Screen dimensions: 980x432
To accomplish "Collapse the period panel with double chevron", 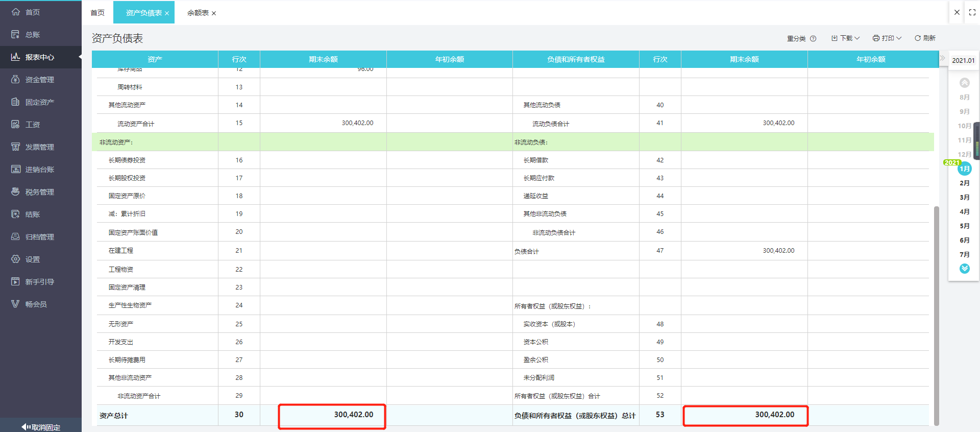I will (x=942, y=58).
